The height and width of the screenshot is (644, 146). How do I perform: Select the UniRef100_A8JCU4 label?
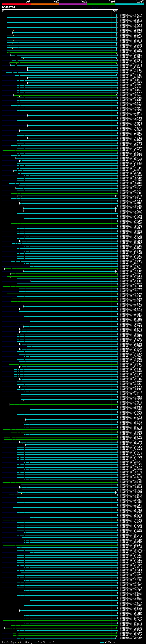point(131,294)
